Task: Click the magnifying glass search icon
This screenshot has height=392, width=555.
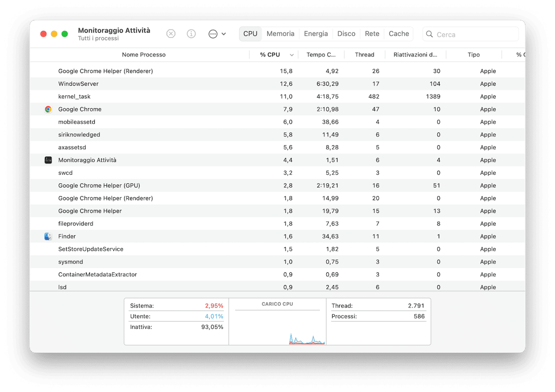Action: [429, 34]
